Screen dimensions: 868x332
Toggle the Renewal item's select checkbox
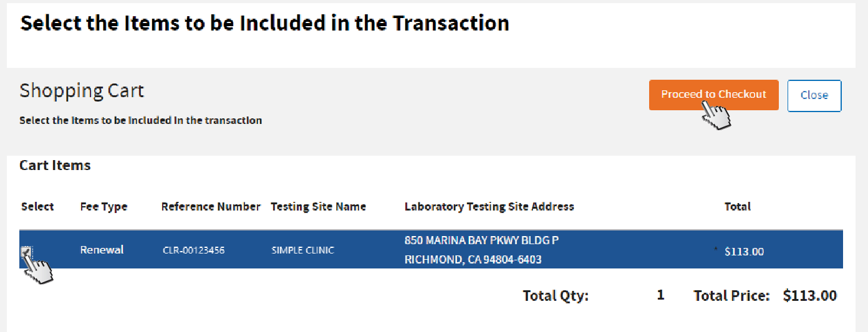click(x=26, y=252)
